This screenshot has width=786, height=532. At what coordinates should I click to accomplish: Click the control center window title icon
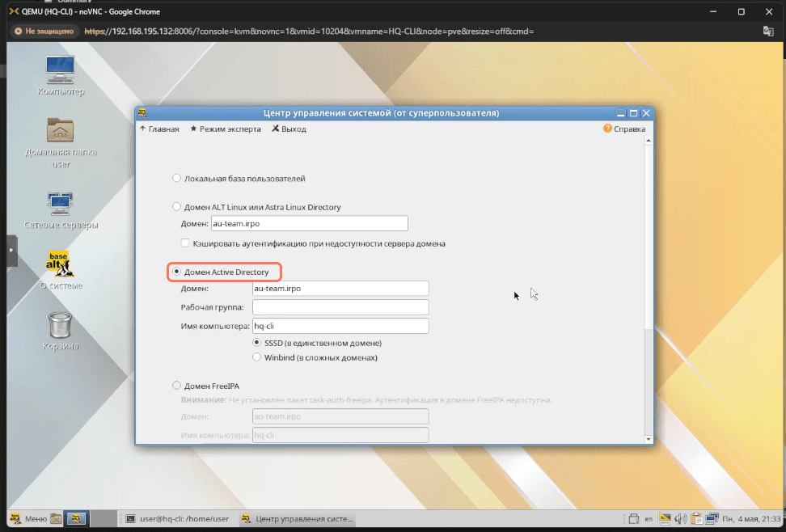click(142, 113)
